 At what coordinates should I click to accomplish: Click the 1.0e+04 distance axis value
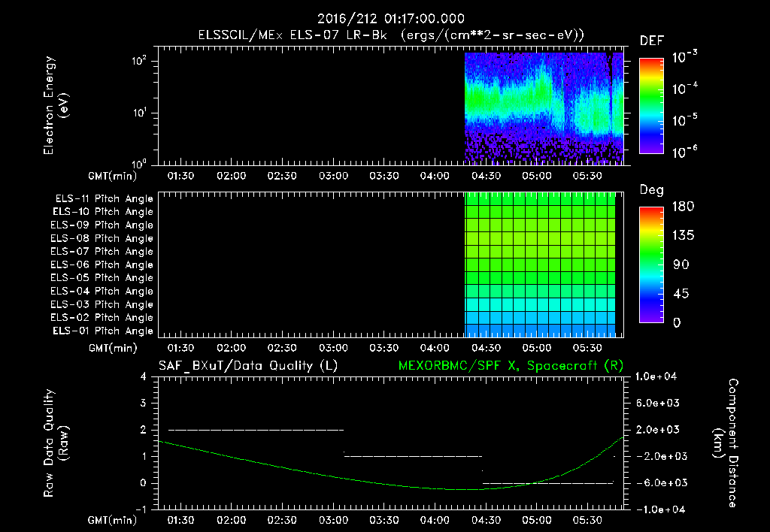656,376
